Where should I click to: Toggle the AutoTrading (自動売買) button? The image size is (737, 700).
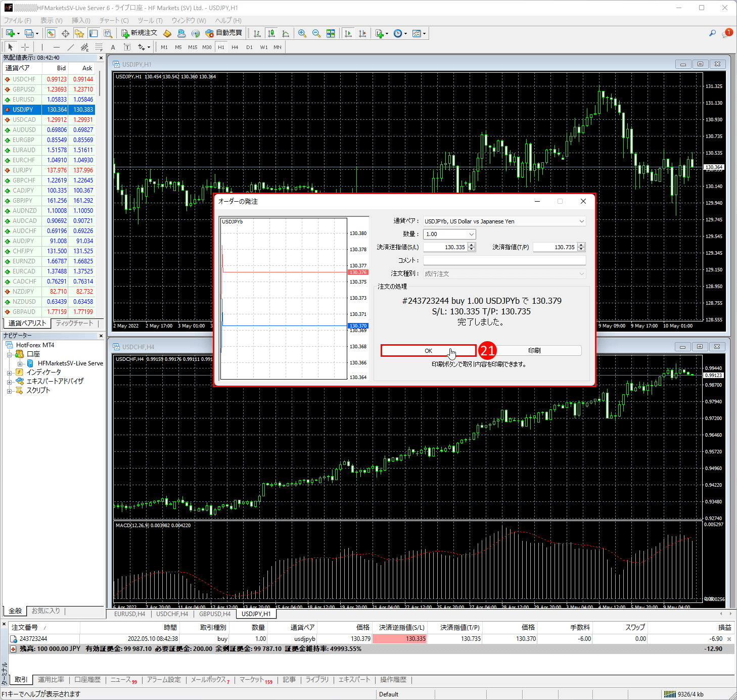224,33
